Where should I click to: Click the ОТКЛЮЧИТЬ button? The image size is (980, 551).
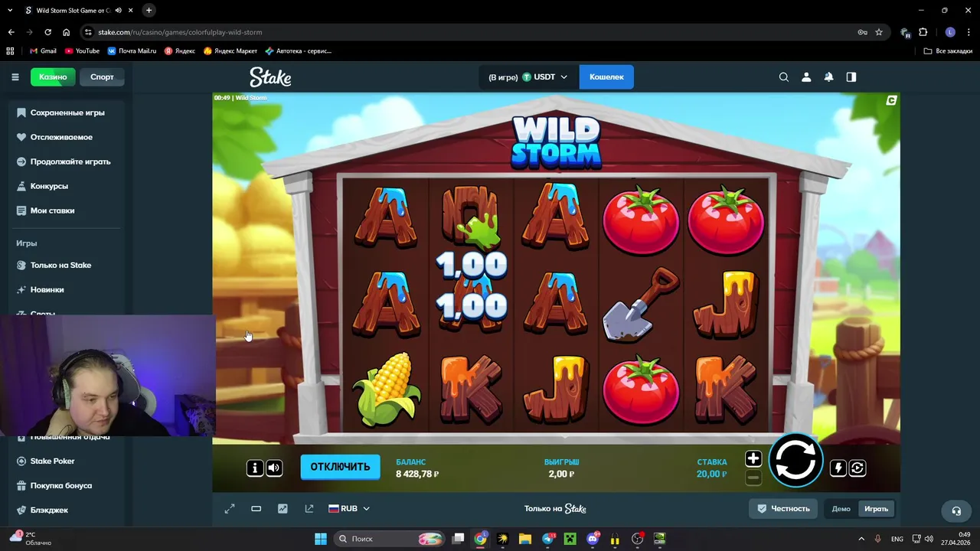pos(340,467)
